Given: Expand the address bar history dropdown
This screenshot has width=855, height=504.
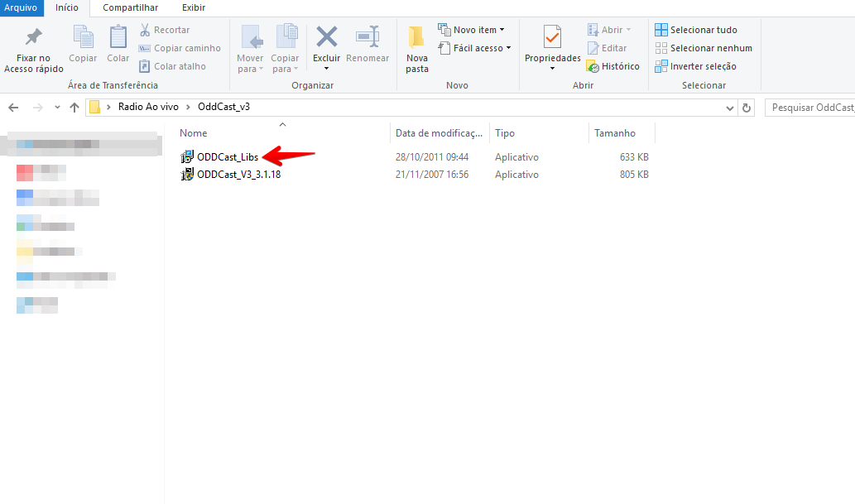Looking at the screenshot, I should coord(729,108).
